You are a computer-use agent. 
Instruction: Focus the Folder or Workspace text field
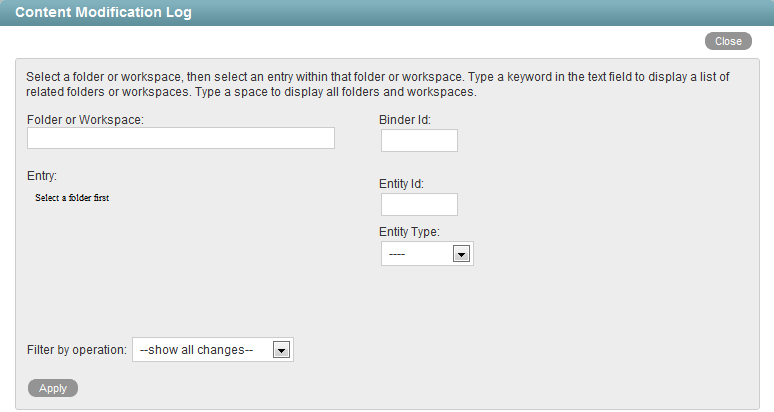coord(181,138)
